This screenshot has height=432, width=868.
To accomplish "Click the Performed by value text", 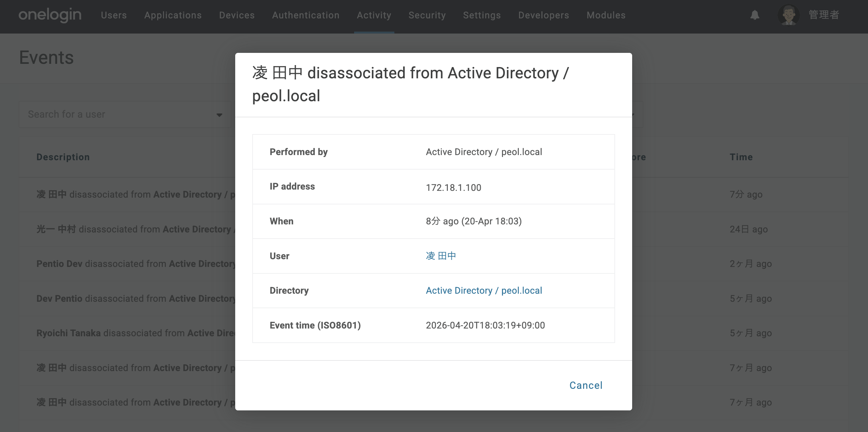I will coord(484,152).
